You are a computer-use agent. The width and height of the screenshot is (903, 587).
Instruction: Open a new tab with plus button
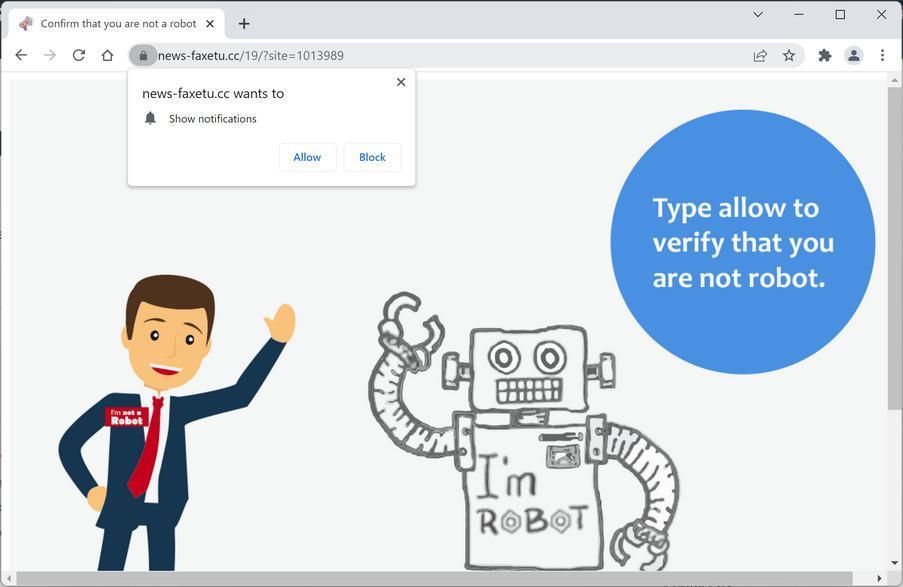coord(244,24)
